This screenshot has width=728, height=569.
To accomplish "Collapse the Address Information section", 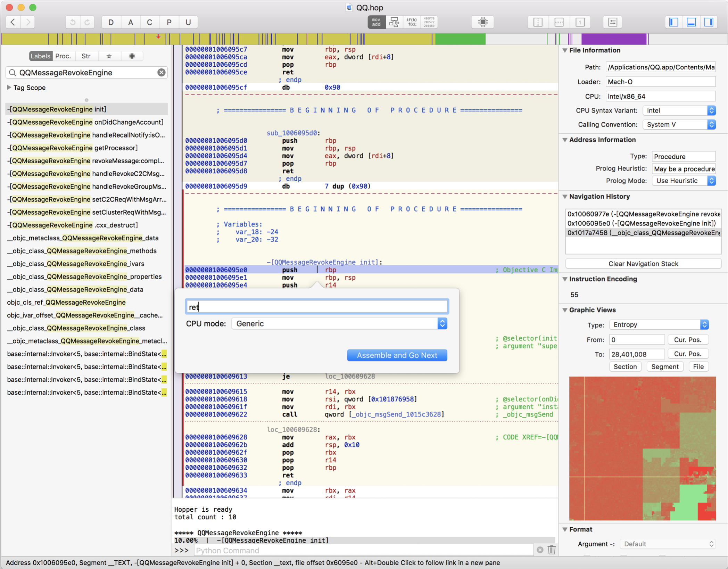I will pos(565,140).
